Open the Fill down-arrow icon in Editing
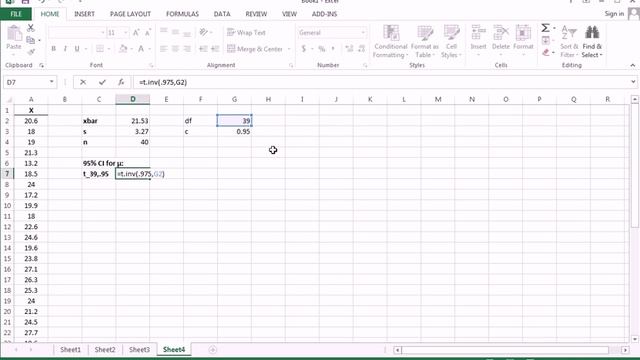640x360 pixels. (x=546, y=40)
